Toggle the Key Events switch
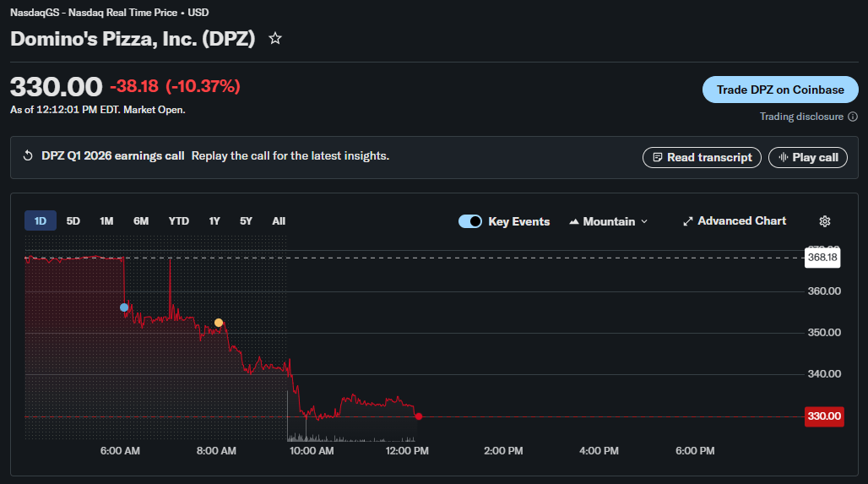868x484 pixels. [x=470, y=221]
